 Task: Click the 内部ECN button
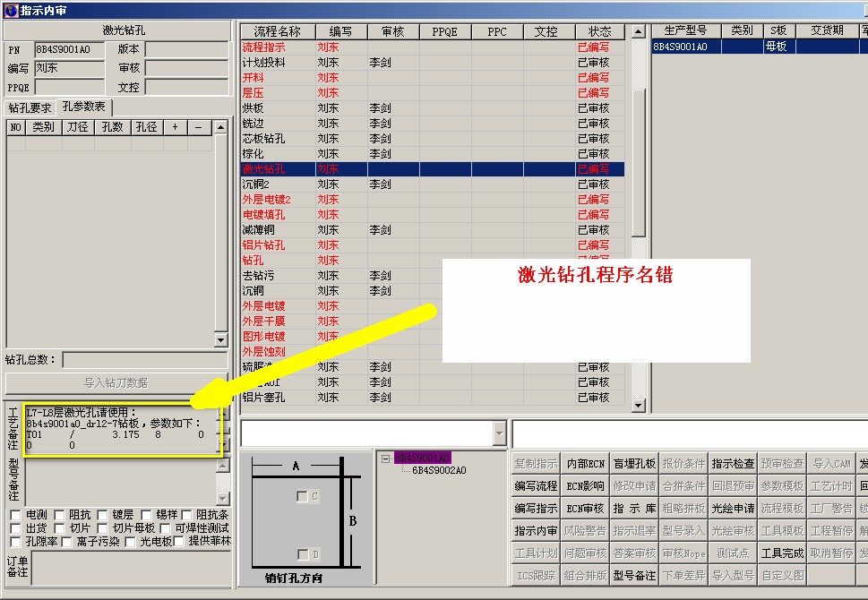(585, 464)
